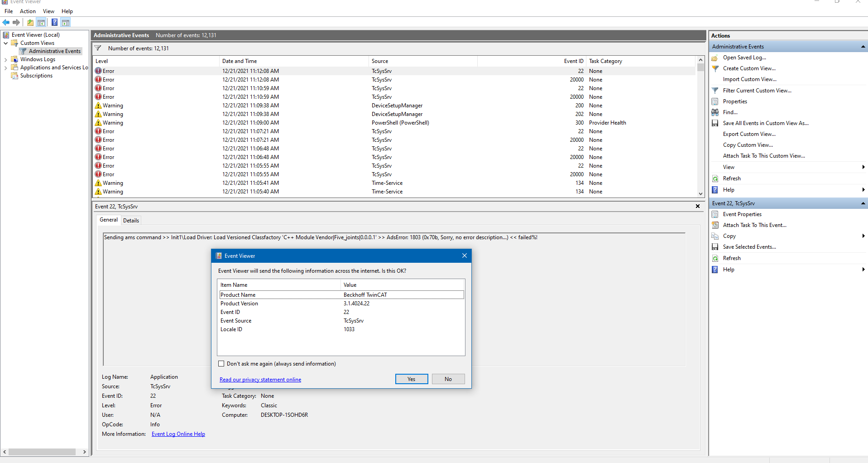Click Attach Task To This Custom View
The width and height of the screenshot is (868, 463).
[764, 156]
